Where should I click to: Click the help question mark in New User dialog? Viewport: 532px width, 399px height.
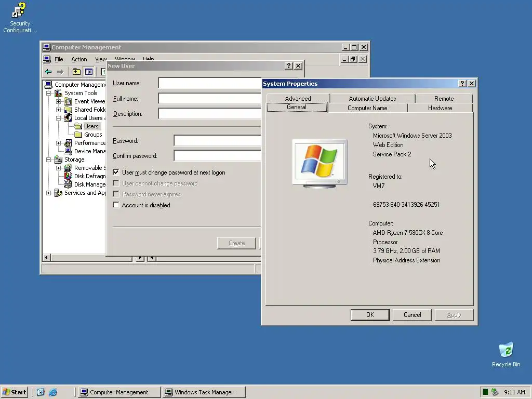tap(288, 66)
